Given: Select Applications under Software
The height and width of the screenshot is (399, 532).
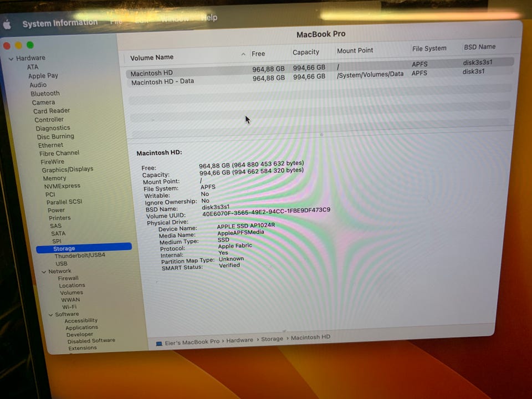Looking at the screenshot, I should tap(82, 328).
